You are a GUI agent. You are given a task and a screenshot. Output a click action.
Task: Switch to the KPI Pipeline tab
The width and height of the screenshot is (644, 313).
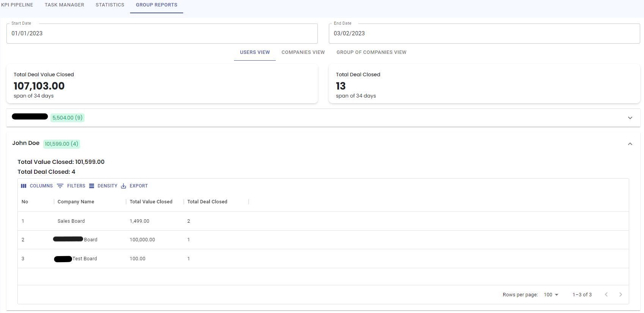17,5
